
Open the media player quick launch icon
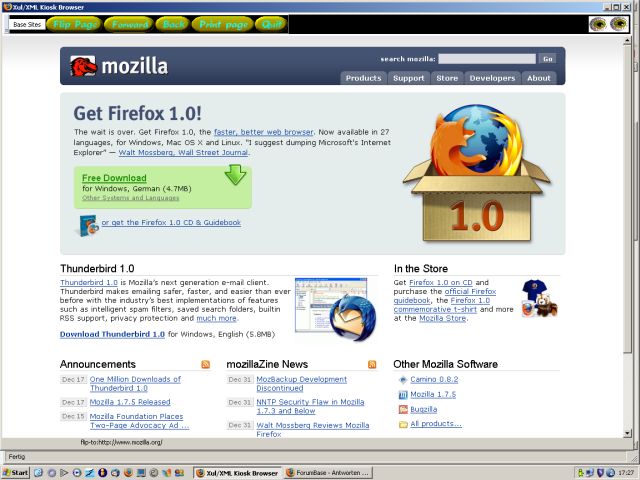(77, 473)
